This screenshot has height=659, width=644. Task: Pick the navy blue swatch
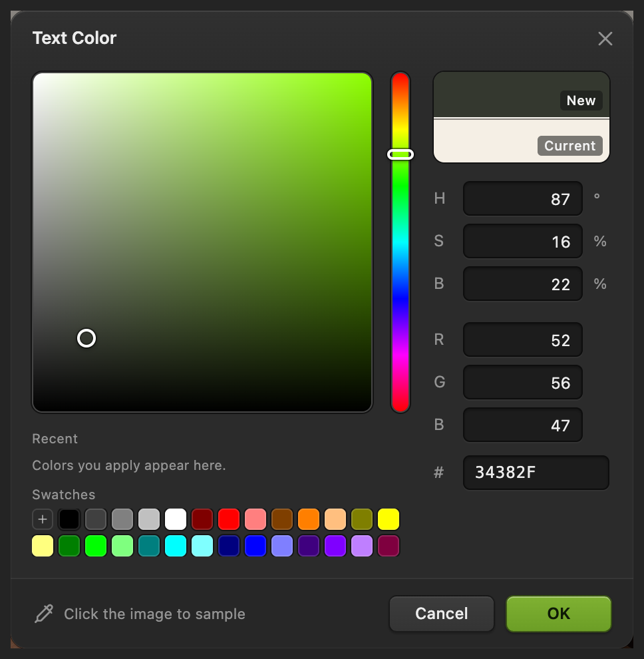[229, 546]
